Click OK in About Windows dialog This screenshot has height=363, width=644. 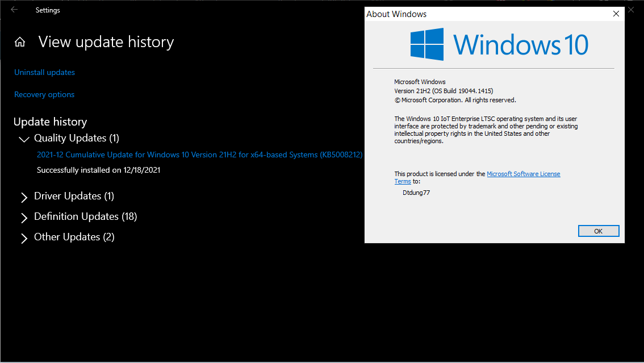point(599,231)
